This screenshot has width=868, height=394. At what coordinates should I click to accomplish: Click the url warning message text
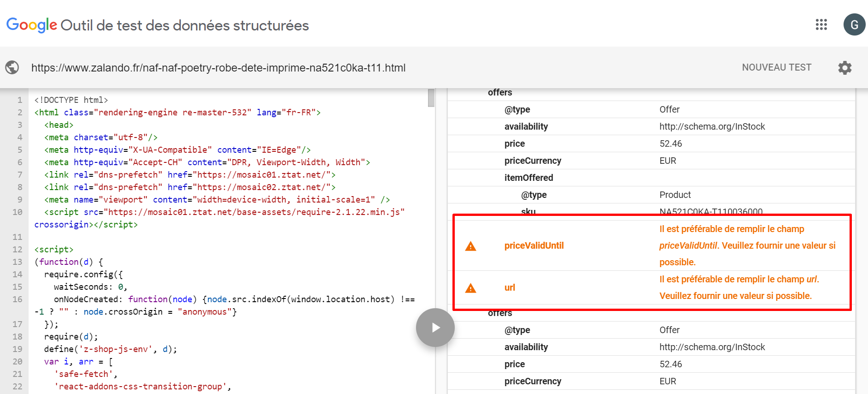739,287
